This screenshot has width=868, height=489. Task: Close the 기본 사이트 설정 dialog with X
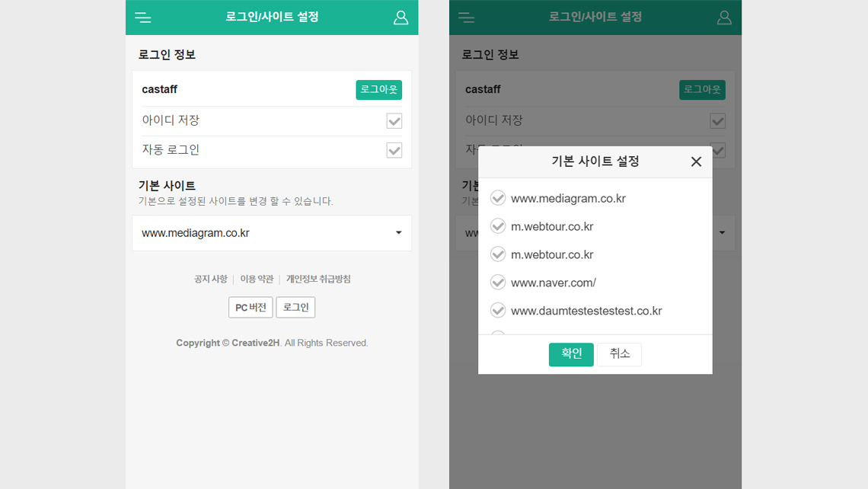pos(695,161)
